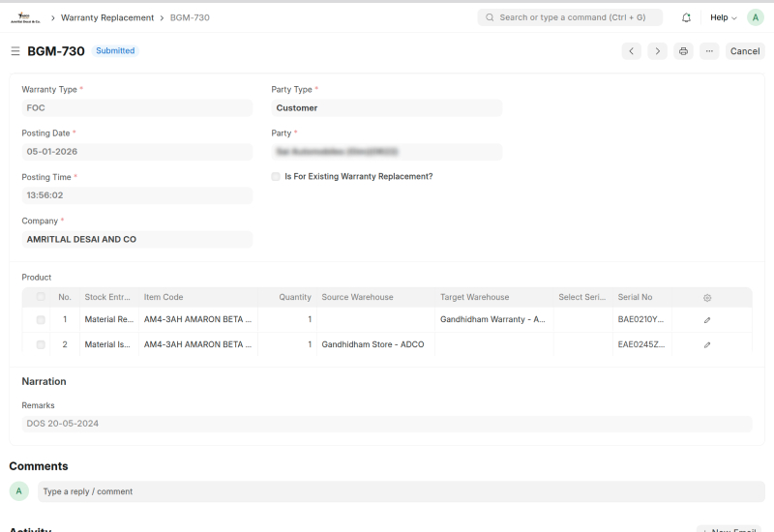
Task: Select Product row 2 checkbox
Action: pyautogui.click(x=41, y=344)
